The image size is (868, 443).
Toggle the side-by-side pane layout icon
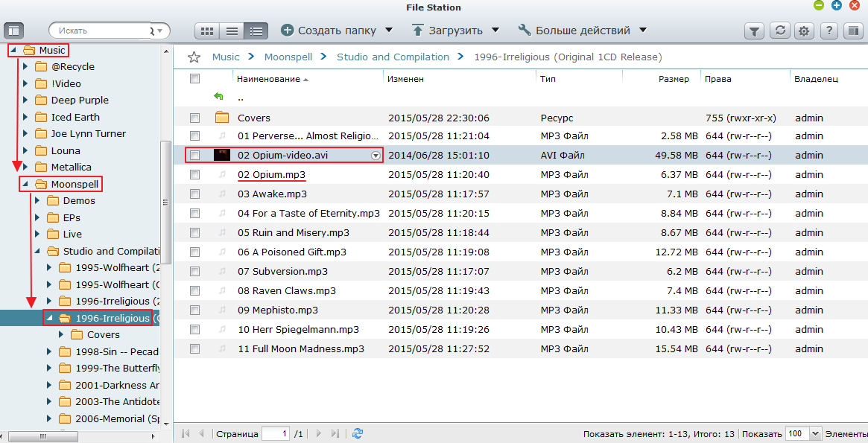(x=854, y=31)
